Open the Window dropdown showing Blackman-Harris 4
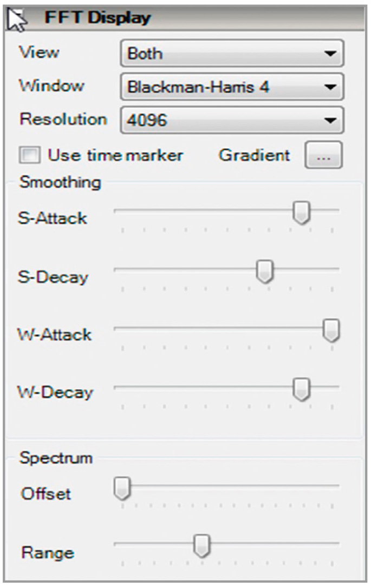 click(232, 87)
